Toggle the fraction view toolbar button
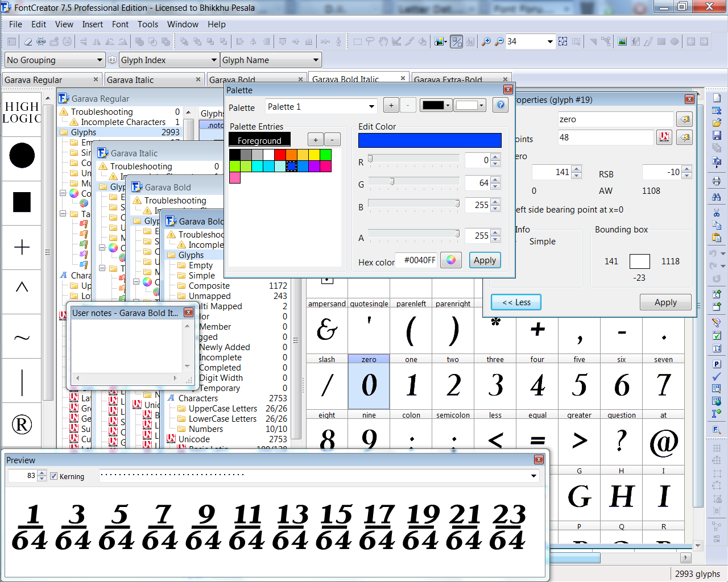728x582 pixels. [456, 41]
